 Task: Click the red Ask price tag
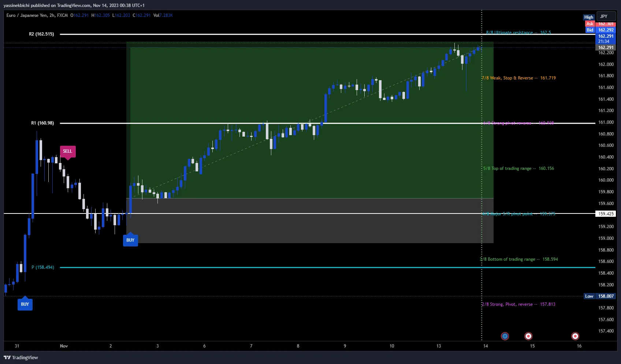(590, 24)
